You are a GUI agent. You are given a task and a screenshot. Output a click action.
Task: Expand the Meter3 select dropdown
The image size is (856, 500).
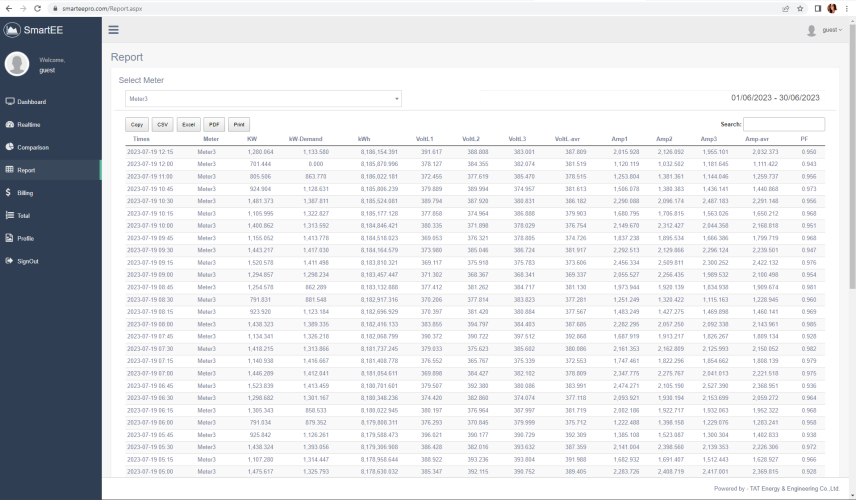click(x=263, y=99)
